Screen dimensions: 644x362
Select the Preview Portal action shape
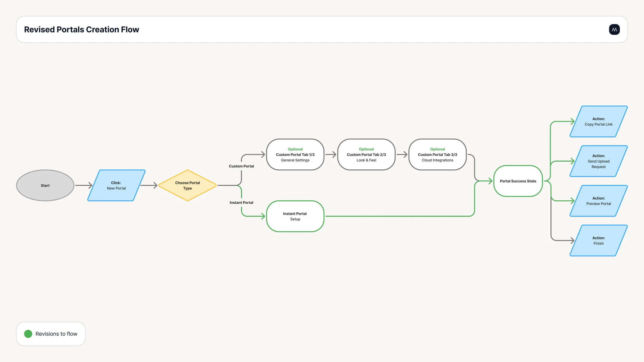pyautogui.click(x=598, y=201)
